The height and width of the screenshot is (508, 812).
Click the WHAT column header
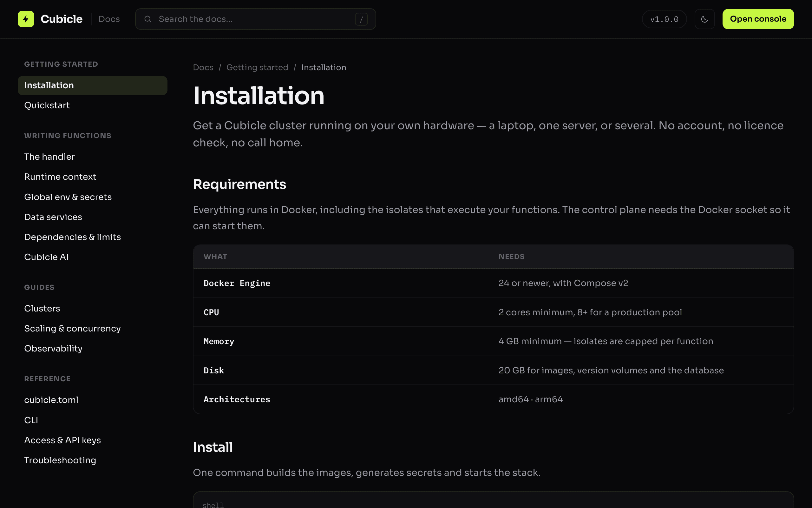[215, 257]
